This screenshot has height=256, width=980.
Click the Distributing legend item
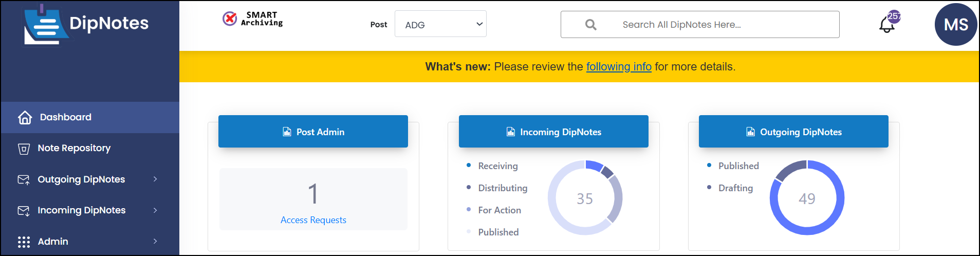pos(497,188)
